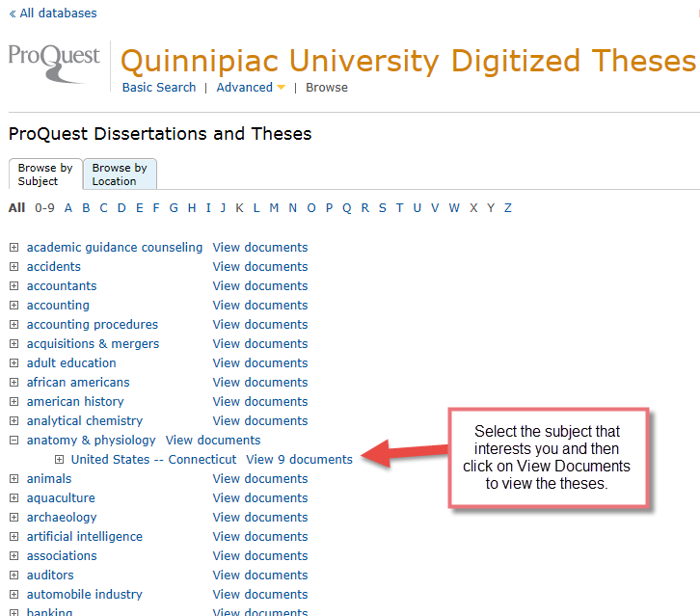Open academic guidance counseling subject link
The height and width of the screenshot is (616, 700).
(x=115, y=248)
